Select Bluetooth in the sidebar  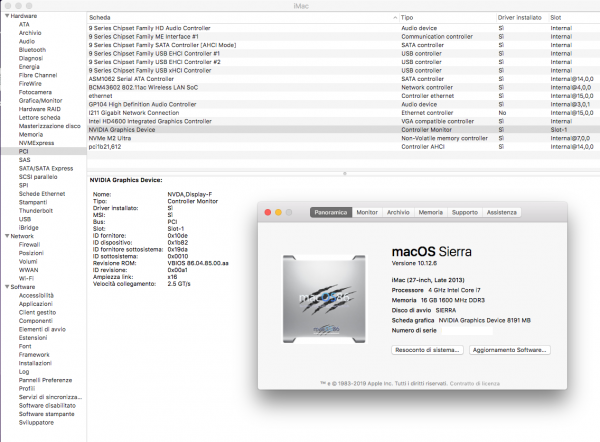[32, 50]
